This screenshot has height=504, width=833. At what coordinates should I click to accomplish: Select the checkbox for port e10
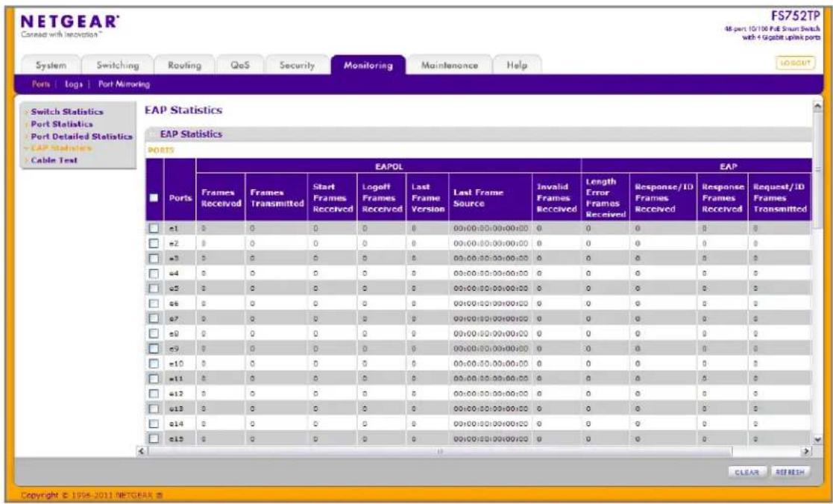point(154,363)
